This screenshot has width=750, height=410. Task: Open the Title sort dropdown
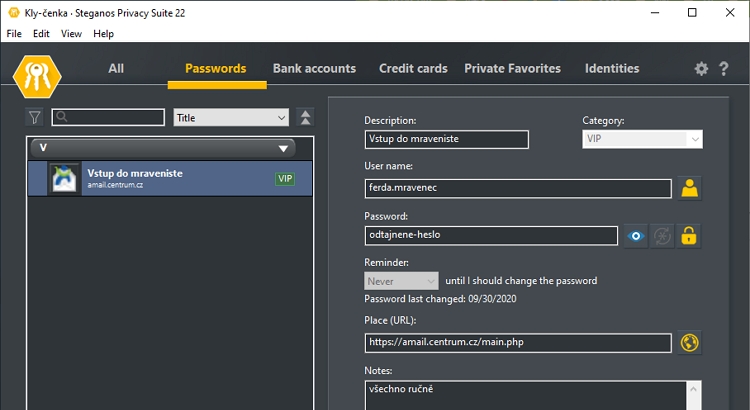tap(231, 117)
